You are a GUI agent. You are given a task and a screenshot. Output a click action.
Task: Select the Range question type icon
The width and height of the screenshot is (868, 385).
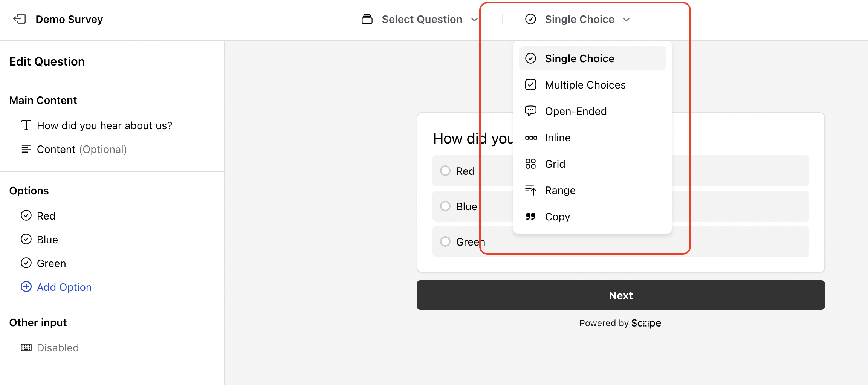[531, 190]
